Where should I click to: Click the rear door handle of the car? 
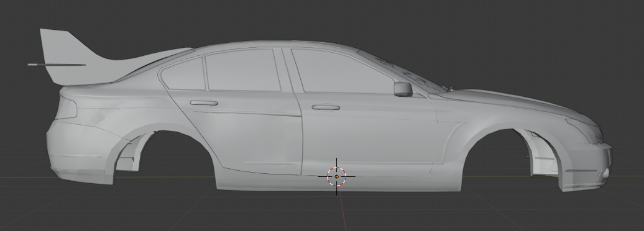click(x=204, y=102)
